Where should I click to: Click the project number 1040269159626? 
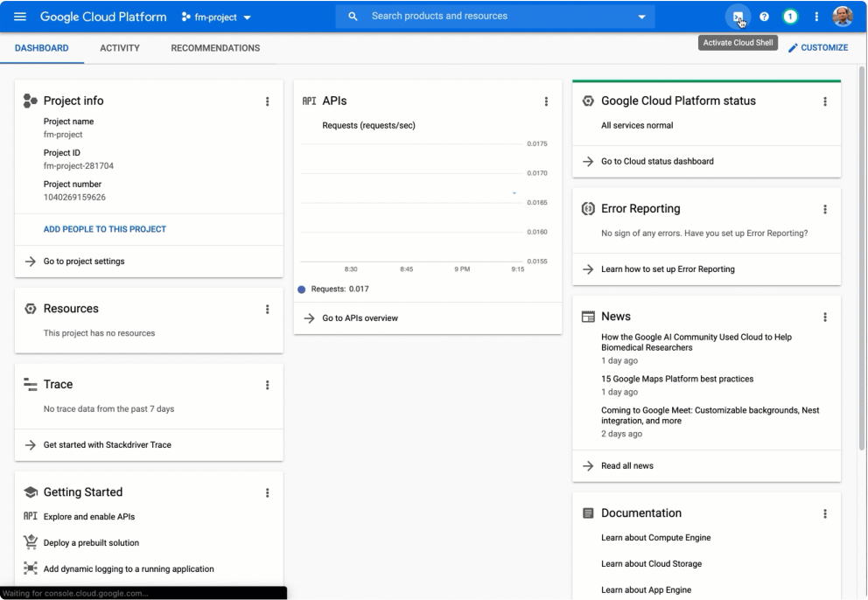coord(74,198)
